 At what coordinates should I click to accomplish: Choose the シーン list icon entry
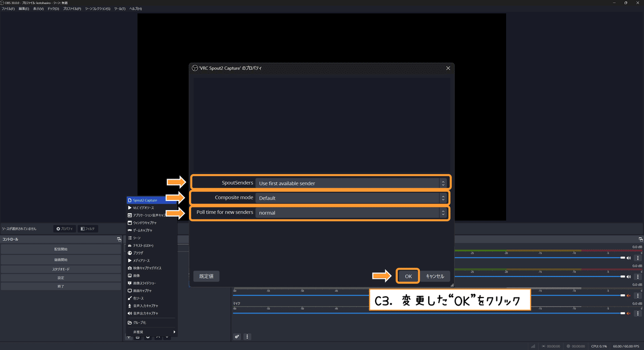point(151,237)
